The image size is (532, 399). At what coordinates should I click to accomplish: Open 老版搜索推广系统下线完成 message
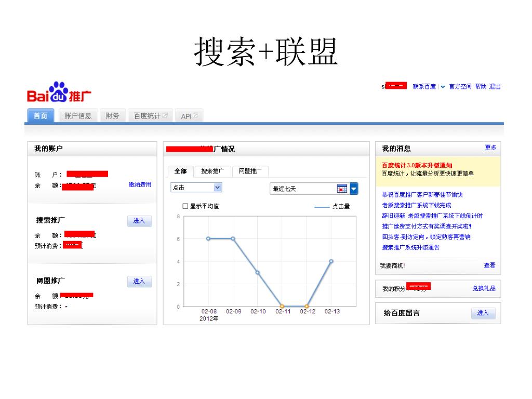(417, 205)
